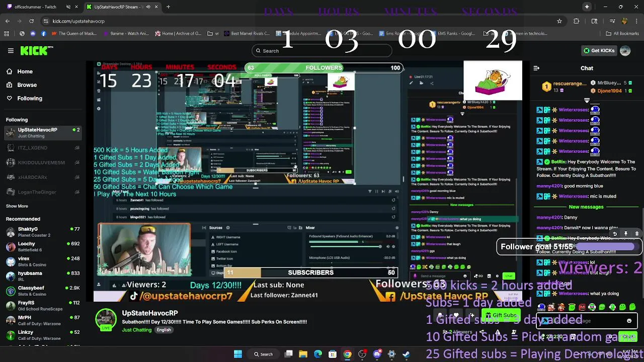The image size is (644, 362).
Task: Open recommended channel FrayRS
Action: coord(42,306)
